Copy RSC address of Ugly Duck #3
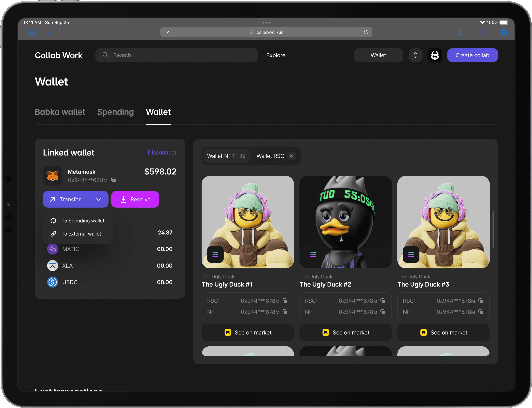Screen dimensions: 532x408 click(481, 301)
